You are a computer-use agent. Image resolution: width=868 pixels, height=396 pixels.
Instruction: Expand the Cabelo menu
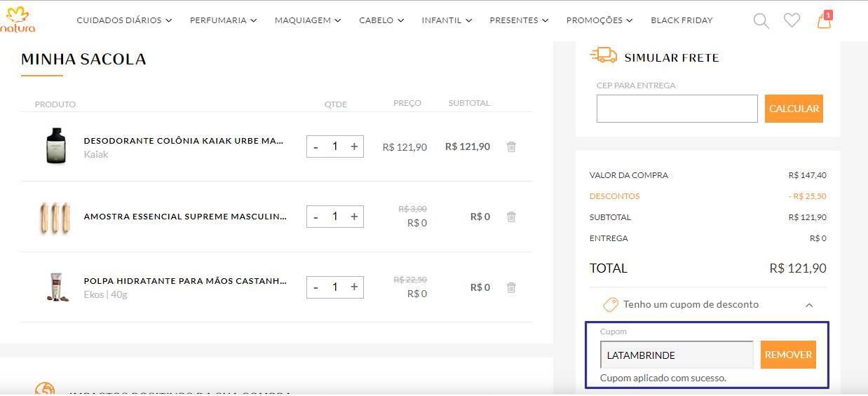tap(381, 20)
